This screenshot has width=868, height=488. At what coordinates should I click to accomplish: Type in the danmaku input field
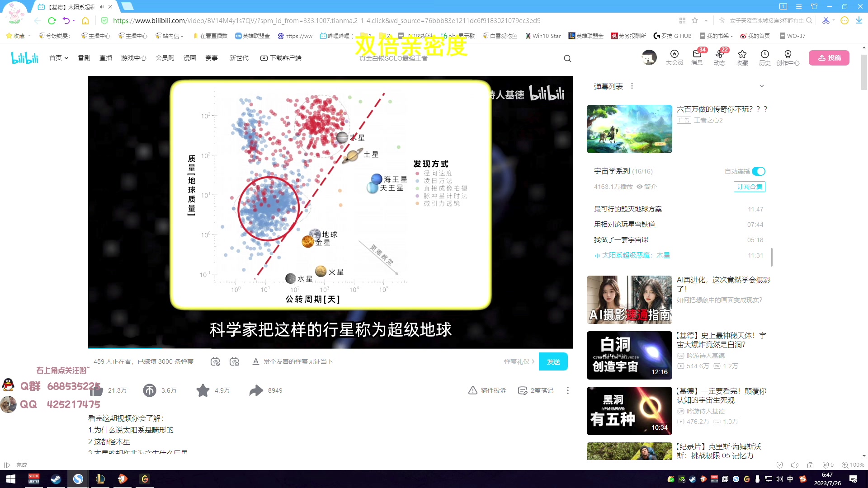362,361
